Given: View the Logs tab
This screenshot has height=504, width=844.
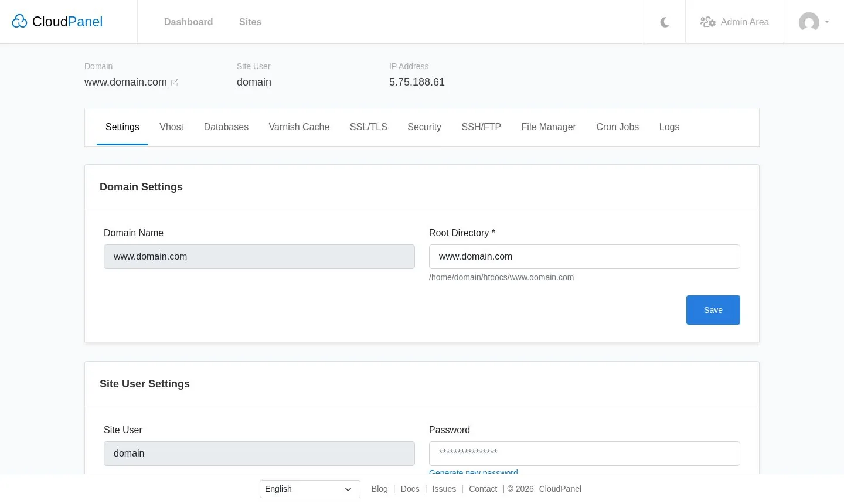Looking at the screenshot, I should click(669, 127).
